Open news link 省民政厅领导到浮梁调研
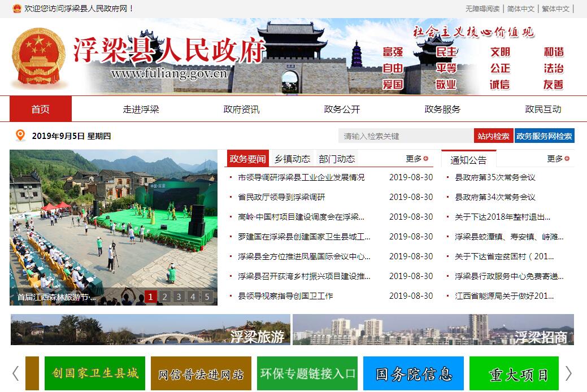The image size is (587, 392). pyautogui.click(x=281, y=197)
